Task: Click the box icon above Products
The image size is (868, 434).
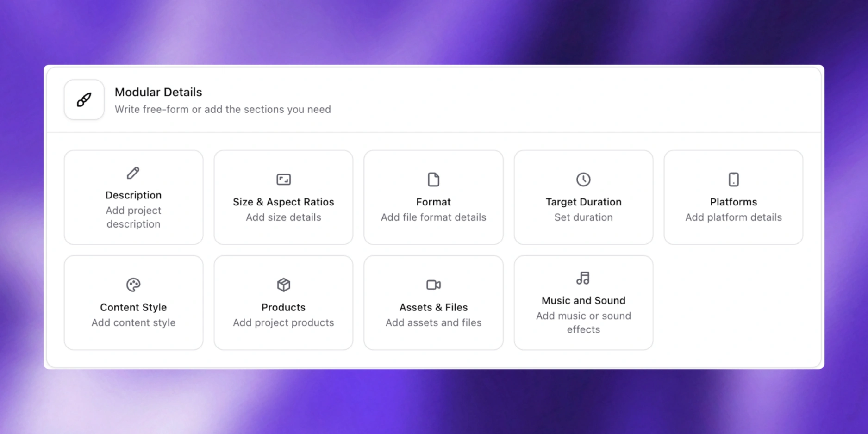Action: [283, 285]
